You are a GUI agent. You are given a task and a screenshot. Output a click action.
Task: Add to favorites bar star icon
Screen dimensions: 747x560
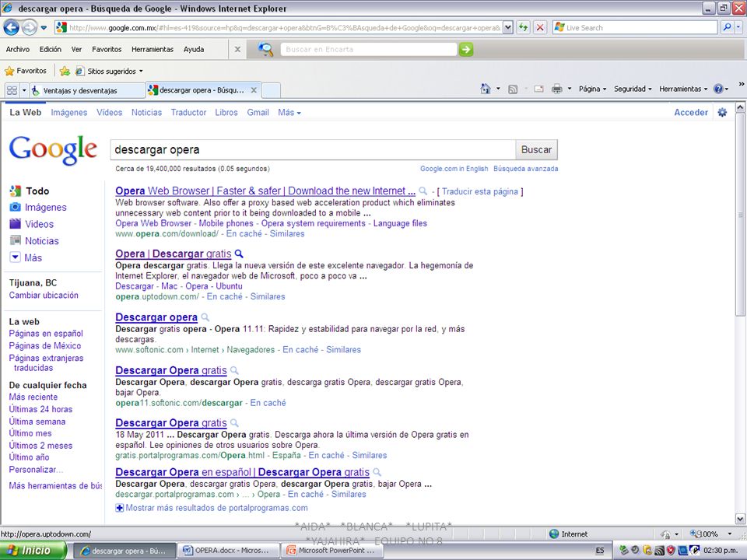(x=65, y=72)
